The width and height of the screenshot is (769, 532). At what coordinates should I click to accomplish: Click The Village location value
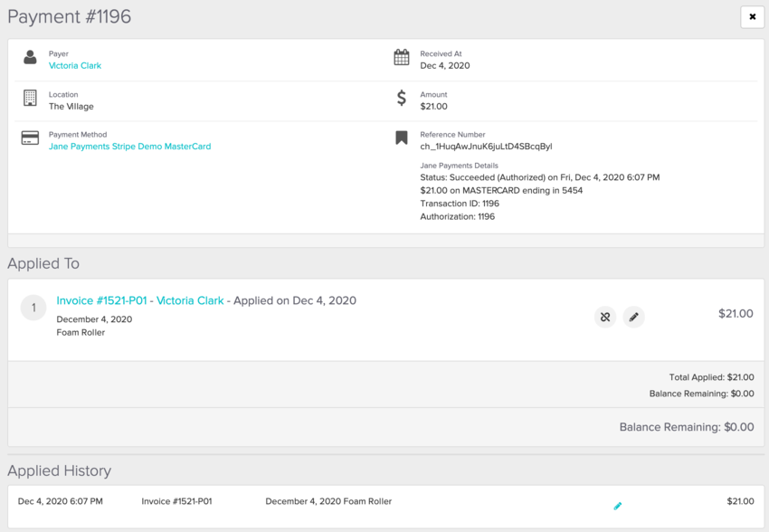(71, 107)
